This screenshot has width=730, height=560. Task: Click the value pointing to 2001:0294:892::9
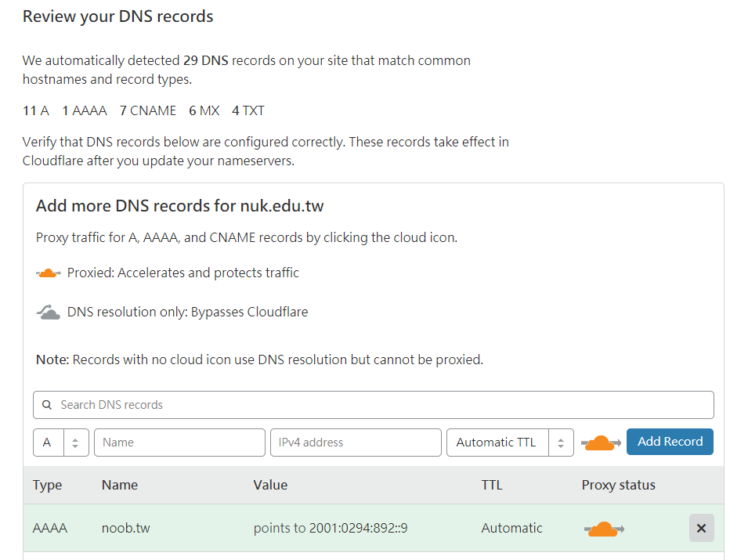[331, 528]
